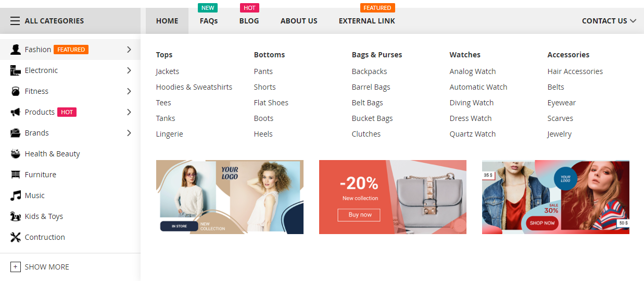Click the hamburger icon beside All Categories
This screenshot has height=281, width=644.
[15, 21]
